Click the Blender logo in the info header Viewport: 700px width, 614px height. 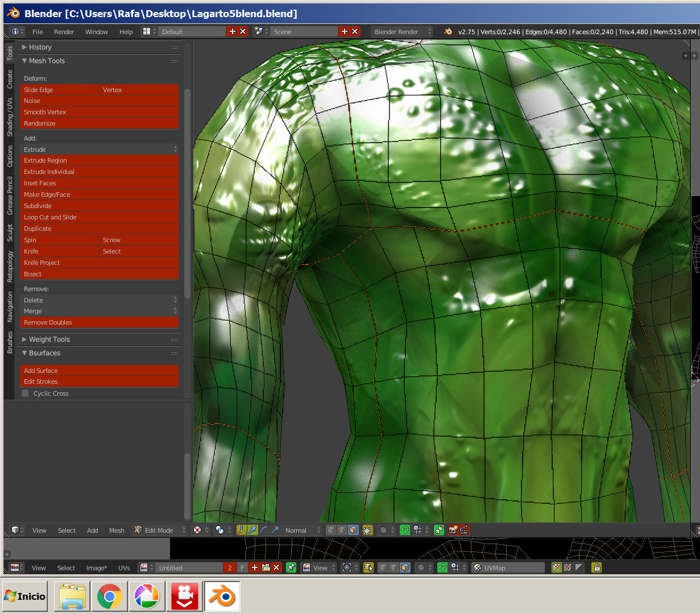point(448,32)
